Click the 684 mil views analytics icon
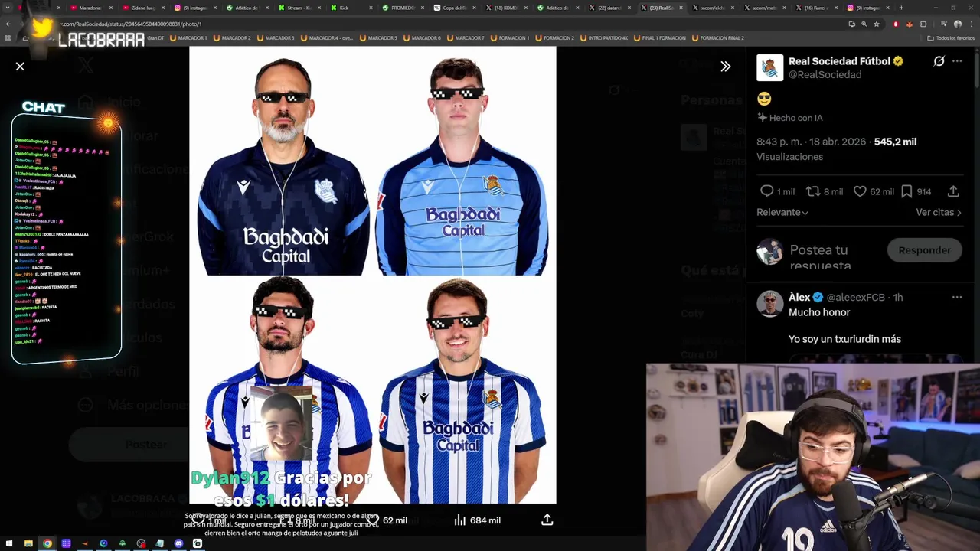Screen dimensions: 980x551 [x=460, y=520]
